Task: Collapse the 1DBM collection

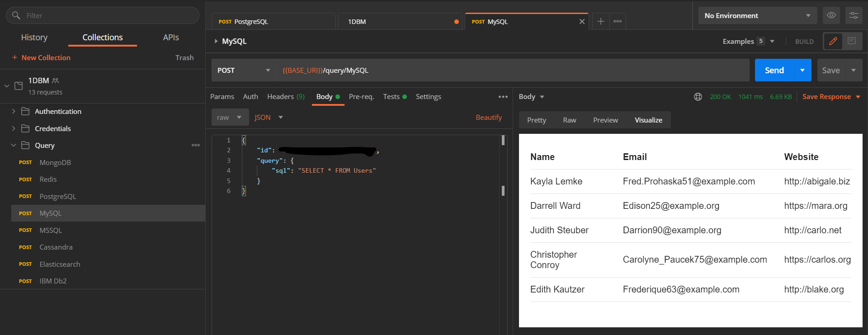Action: click(x=7, y=85)
